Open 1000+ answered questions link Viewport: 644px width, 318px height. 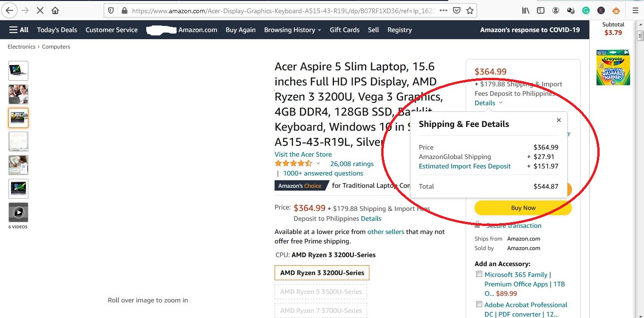point(323,173)
